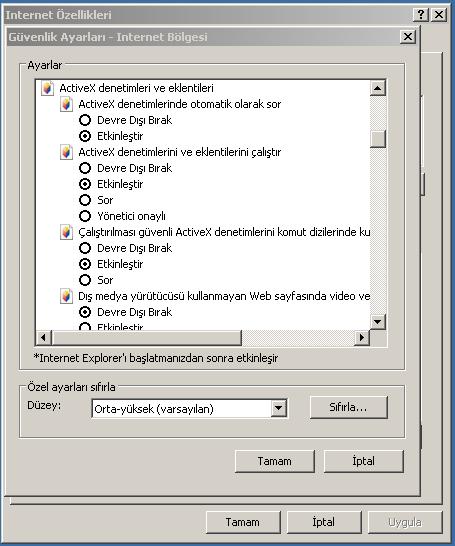Click Tamam in Güvenlik Ayarları dialog
This screenshot has height=546, width=455.
pyautogui.click(x=275, y=461)
